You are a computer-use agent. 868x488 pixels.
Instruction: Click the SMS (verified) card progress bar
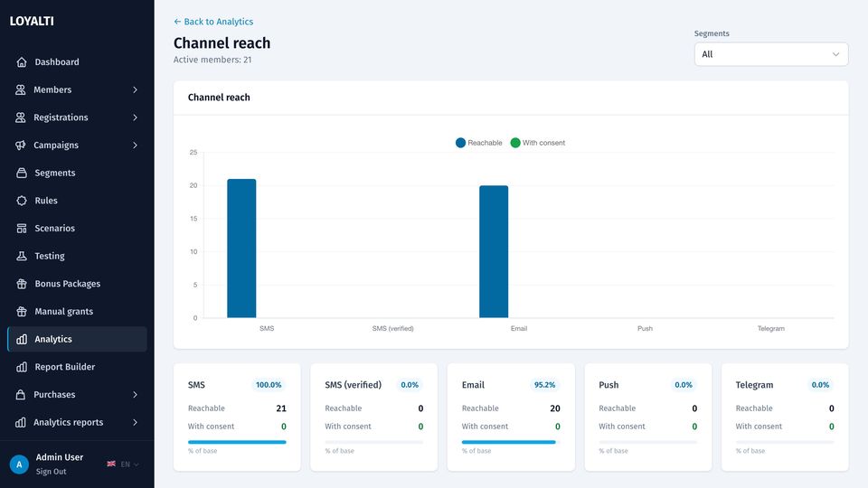pyautogui.click(x=373, y=442)
